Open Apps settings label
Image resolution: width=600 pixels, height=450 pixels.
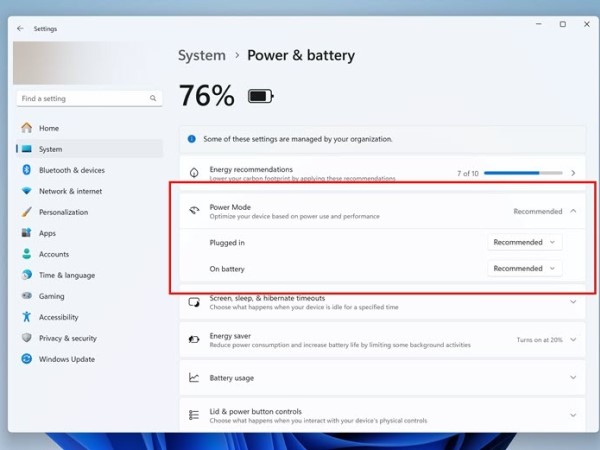point(47,233)
